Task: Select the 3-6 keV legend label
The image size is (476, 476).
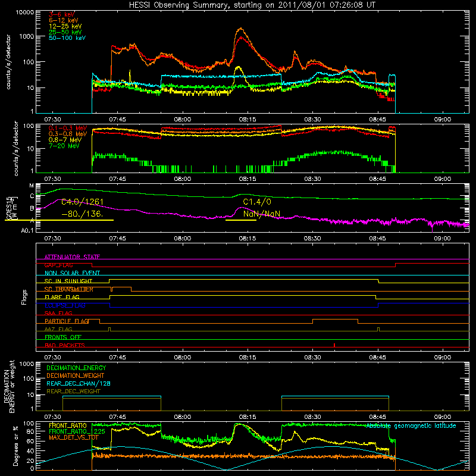Action: 62,14
